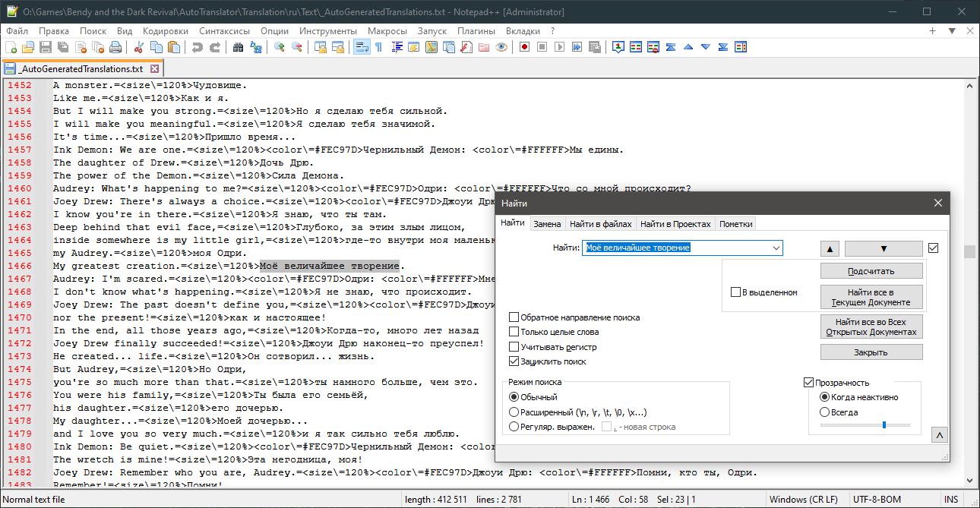Toggle the Word wrap toolbar icon
Screen dimensions: 980x508
point(362,47)
